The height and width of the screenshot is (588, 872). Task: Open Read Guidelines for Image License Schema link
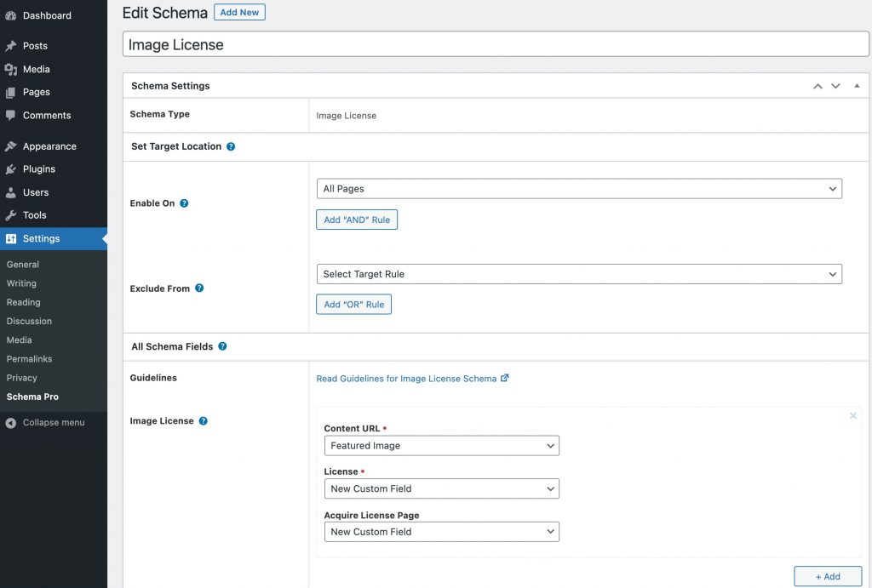(x=406, y=379)
